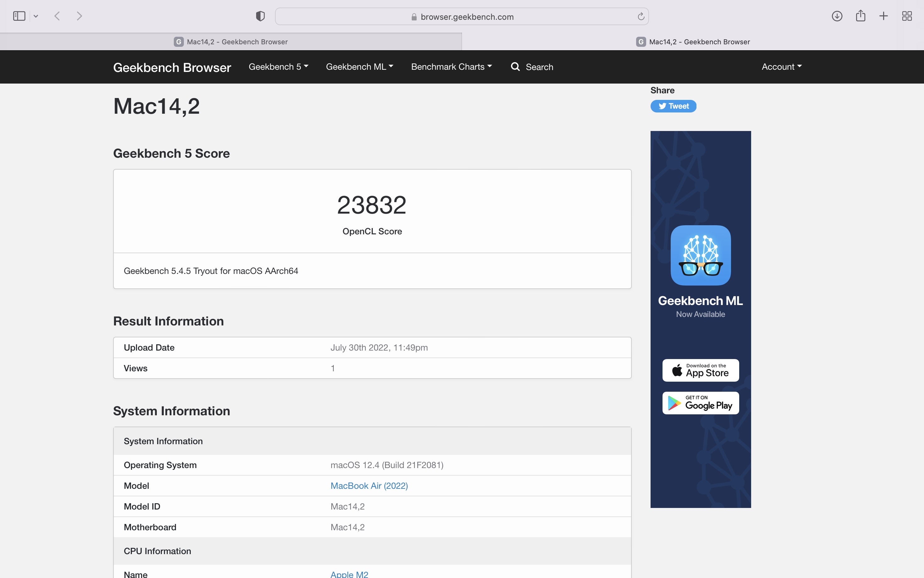
Task: Click the July 30th 2022 upload date
Action: [379, 347]
